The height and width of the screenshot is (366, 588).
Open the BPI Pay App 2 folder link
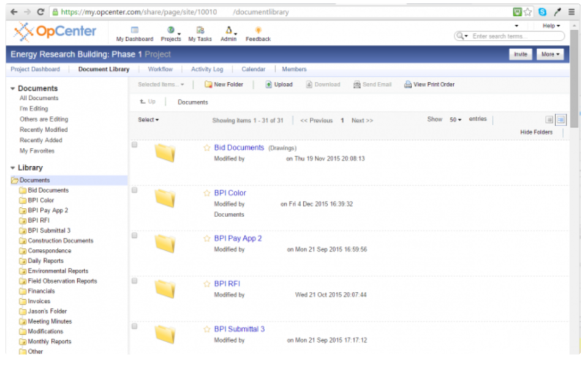(x=238, y=238)
